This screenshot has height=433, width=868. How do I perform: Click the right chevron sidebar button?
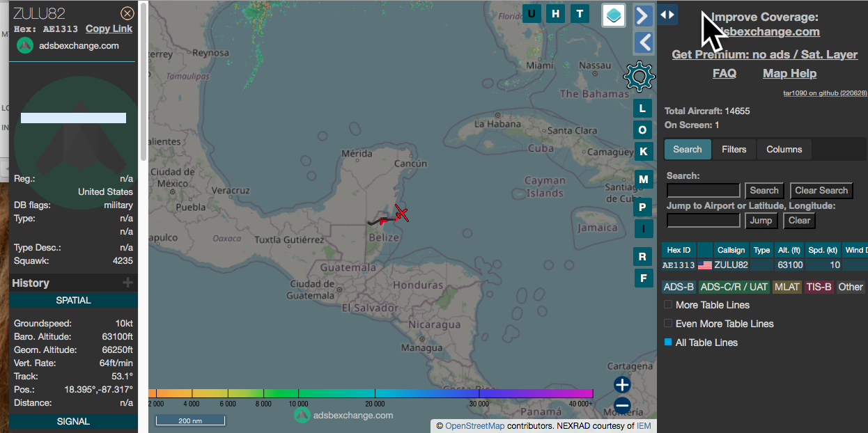tap(643, 15)
